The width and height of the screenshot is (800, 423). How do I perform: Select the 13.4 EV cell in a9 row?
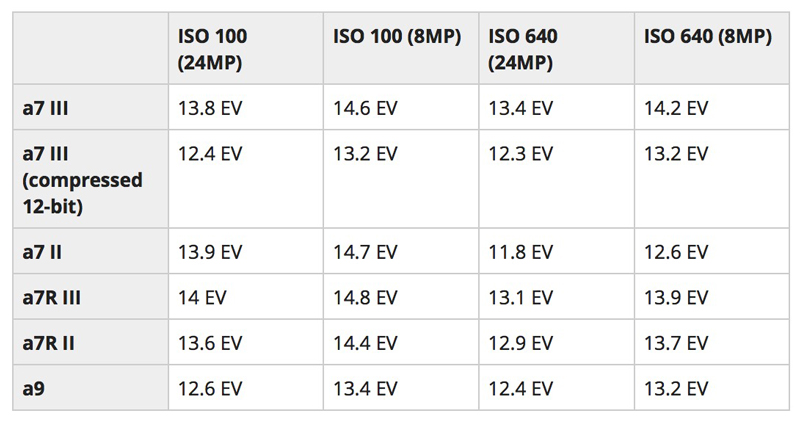click(401, 388)
